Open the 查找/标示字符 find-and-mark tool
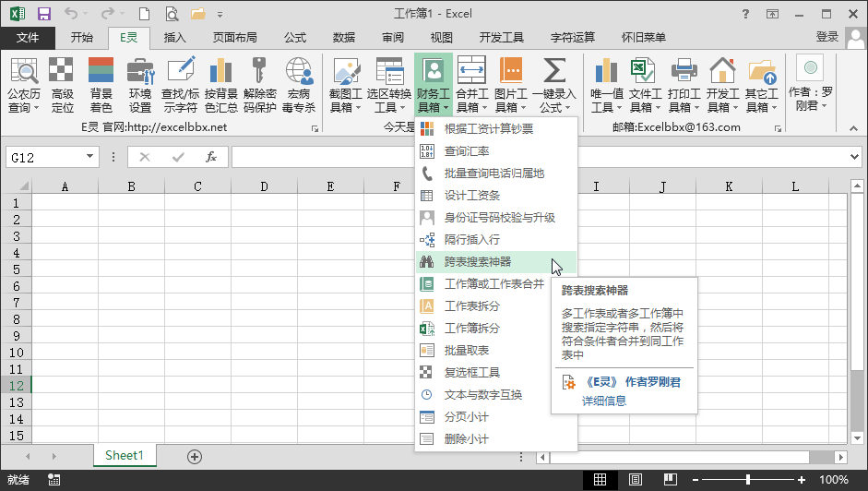Screen dimensions: 868x491 click(180, 85)
